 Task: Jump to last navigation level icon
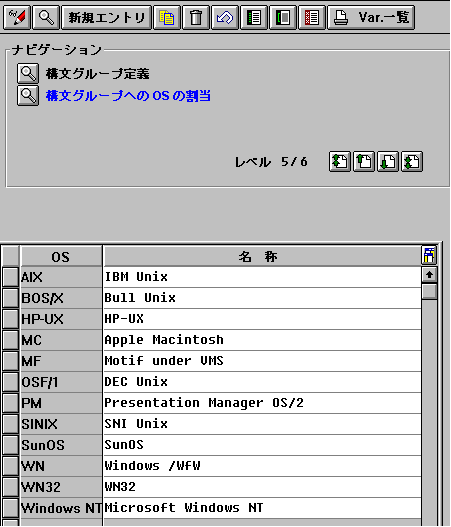click(412, 162)
